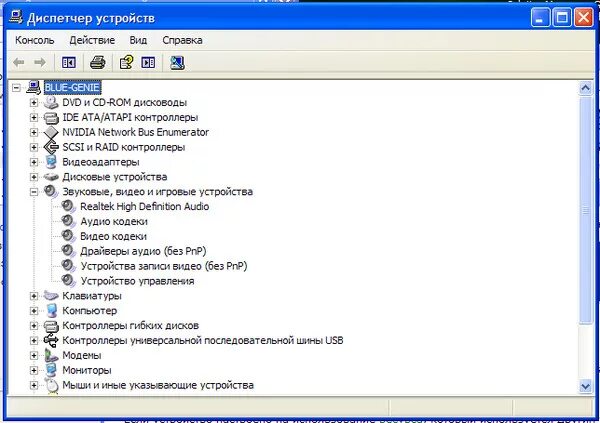
Task: Open the Консоль menu
Action: [34, 40]
